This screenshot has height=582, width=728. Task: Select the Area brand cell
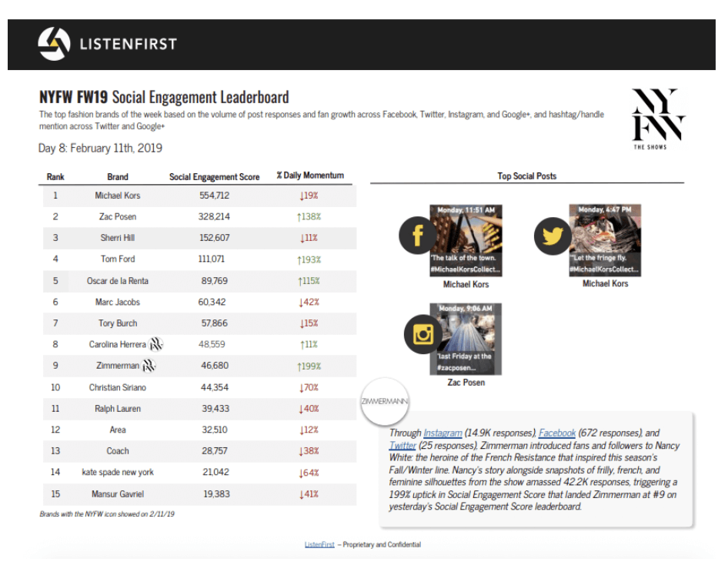tap(118, 430)
